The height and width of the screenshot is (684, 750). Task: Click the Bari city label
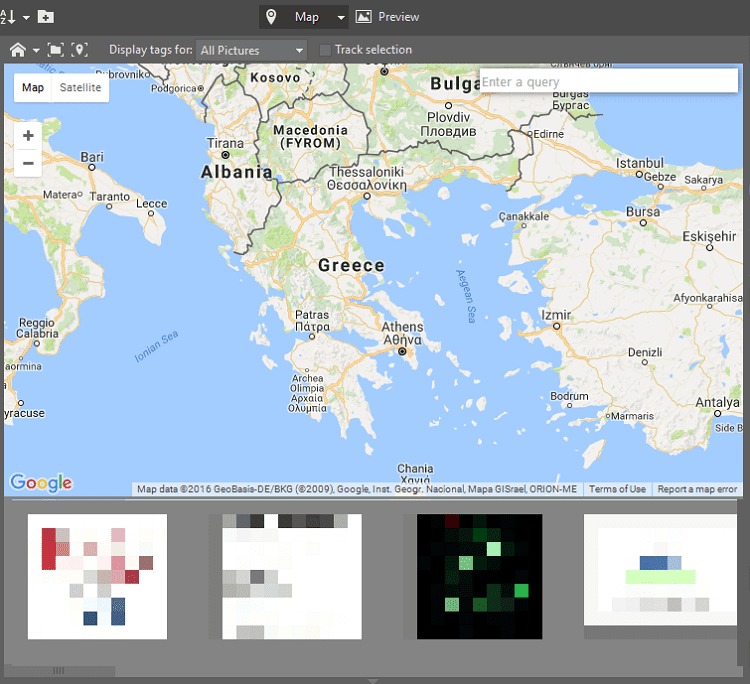point(92,157)
